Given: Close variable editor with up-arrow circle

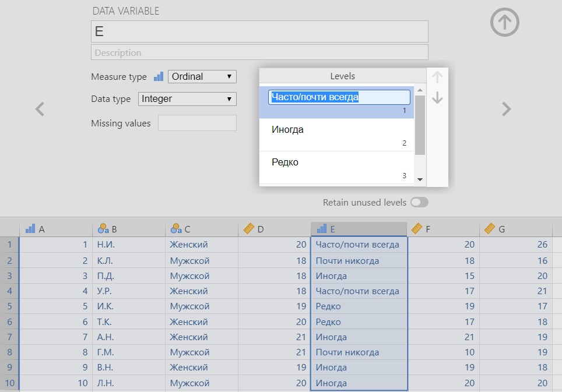Looking at the screenshot, I should (505, 22).
